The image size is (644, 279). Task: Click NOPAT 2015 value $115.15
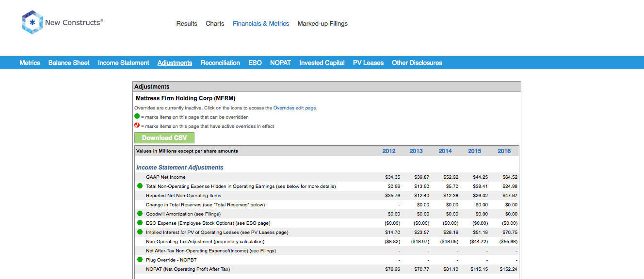pos(479,269)
